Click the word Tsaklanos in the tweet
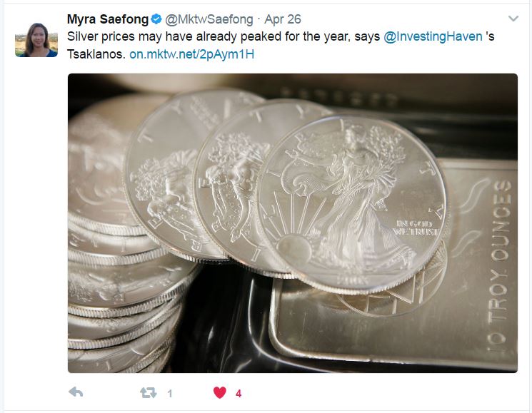The image size is (532, 413). pos(96,54)
